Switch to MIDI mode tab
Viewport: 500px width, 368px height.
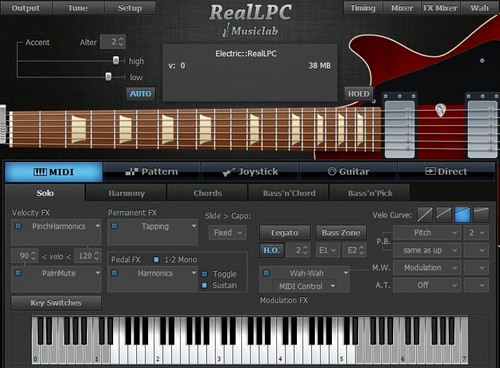point(54,172)
